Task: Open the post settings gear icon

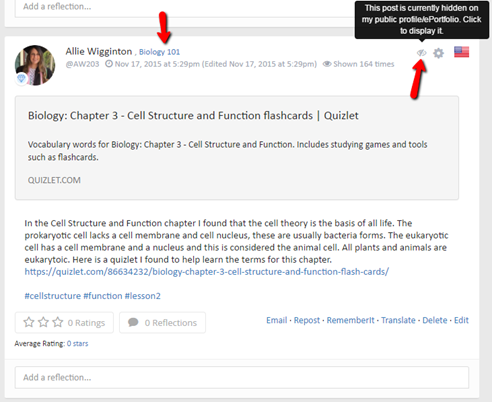Action: 438,53
